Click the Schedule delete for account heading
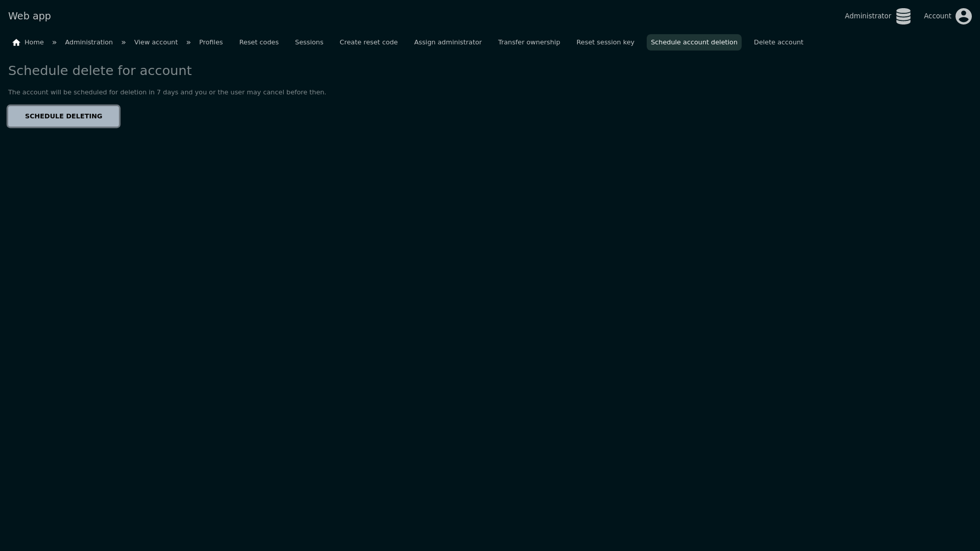 (100, 71)
